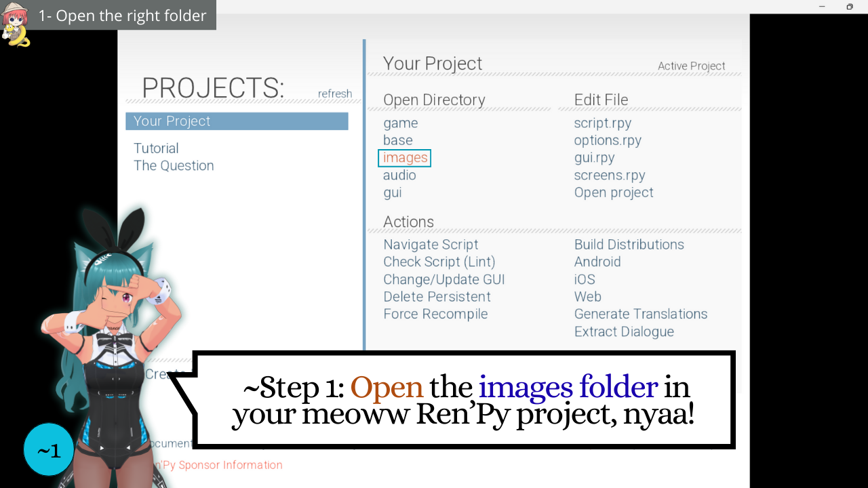Click Extract Dialogue

pos(624,331)
